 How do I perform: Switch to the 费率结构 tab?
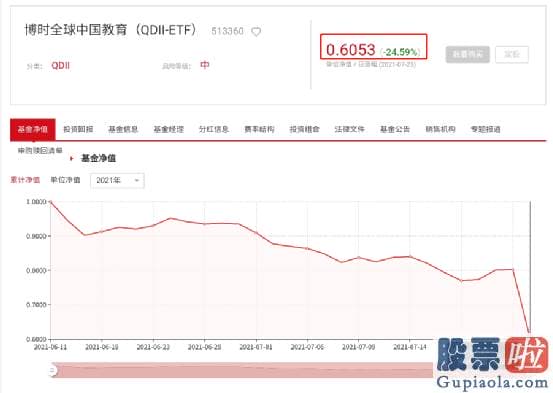pos(259,129)
